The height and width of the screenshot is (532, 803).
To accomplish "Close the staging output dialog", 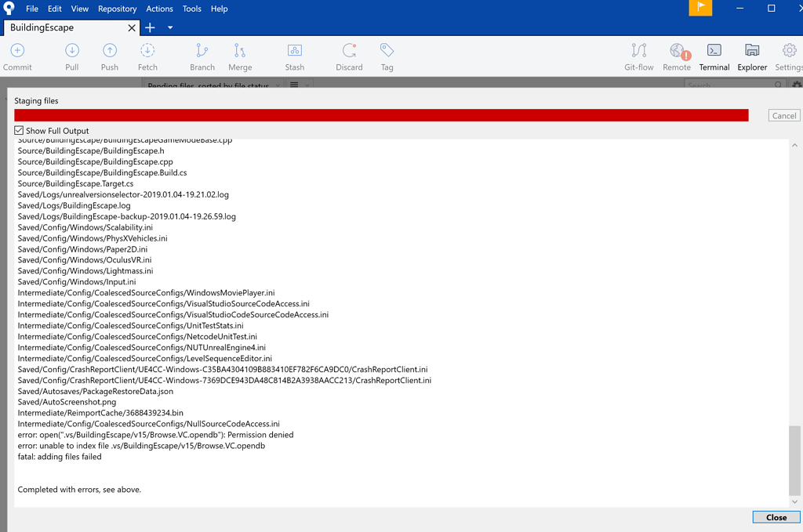I will click(776, 517).
